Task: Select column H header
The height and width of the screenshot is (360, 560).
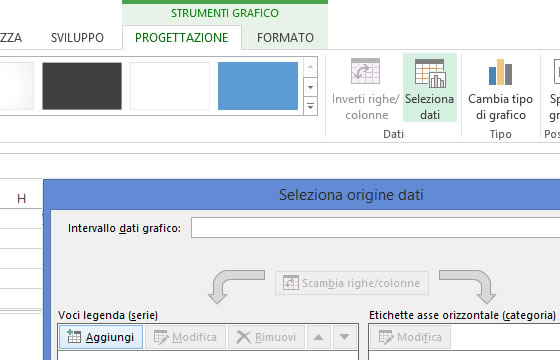Action: (21, 199)
